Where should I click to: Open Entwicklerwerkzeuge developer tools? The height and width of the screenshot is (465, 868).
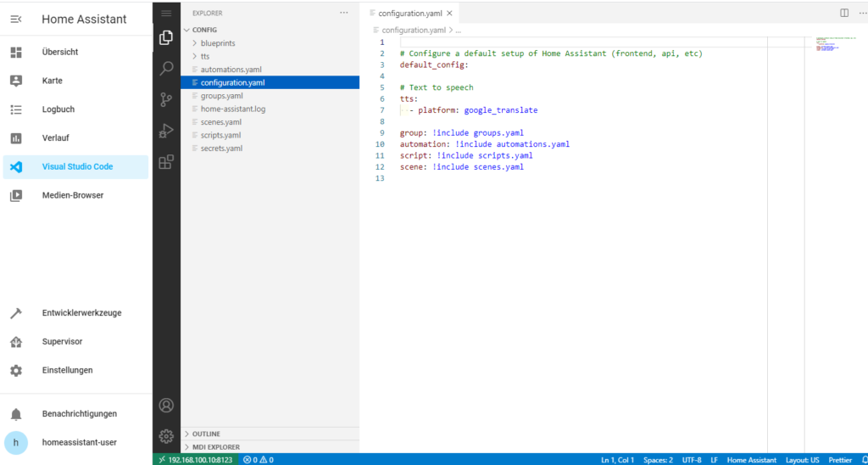[75, 312]
